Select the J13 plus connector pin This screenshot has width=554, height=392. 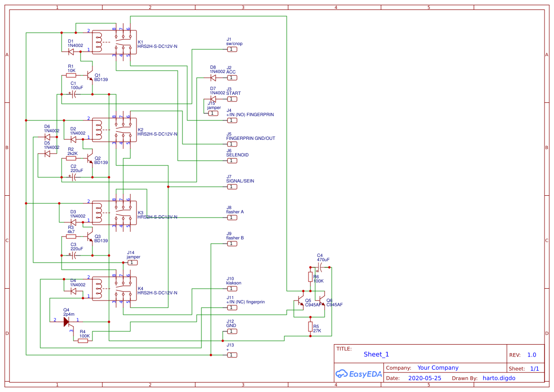tap(231, 355)
